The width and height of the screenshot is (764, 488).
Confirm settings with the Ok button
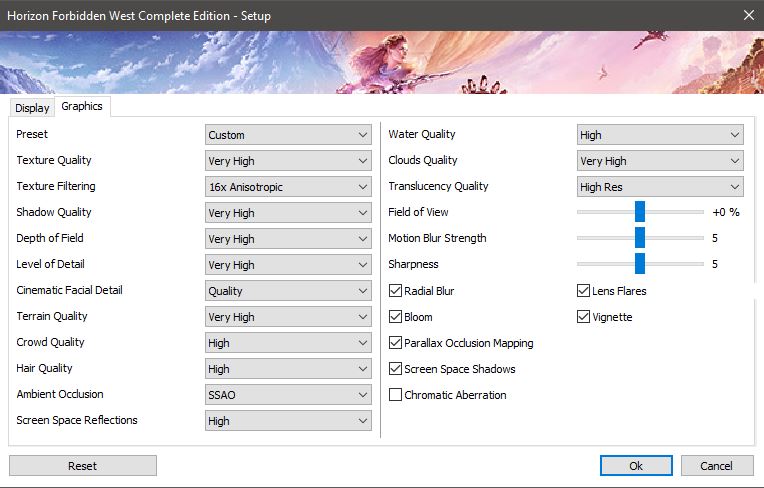coord(636,466)
